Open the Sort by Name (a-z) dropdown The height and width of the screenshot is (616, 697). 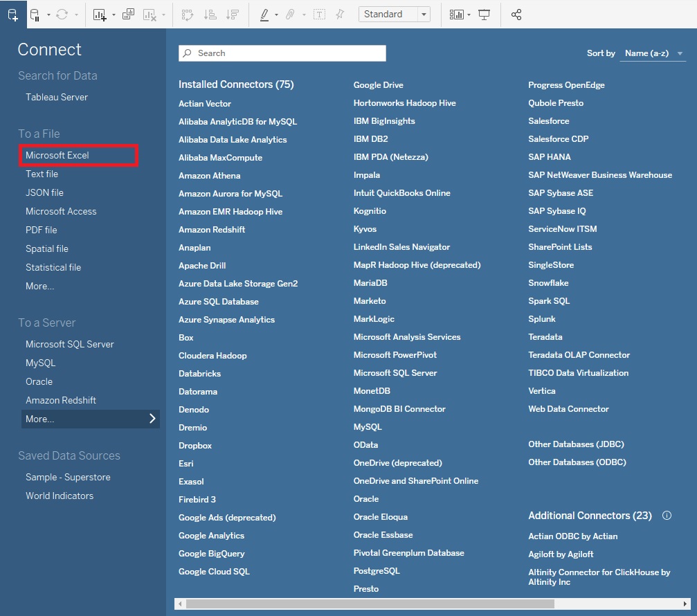coord(653,53)
